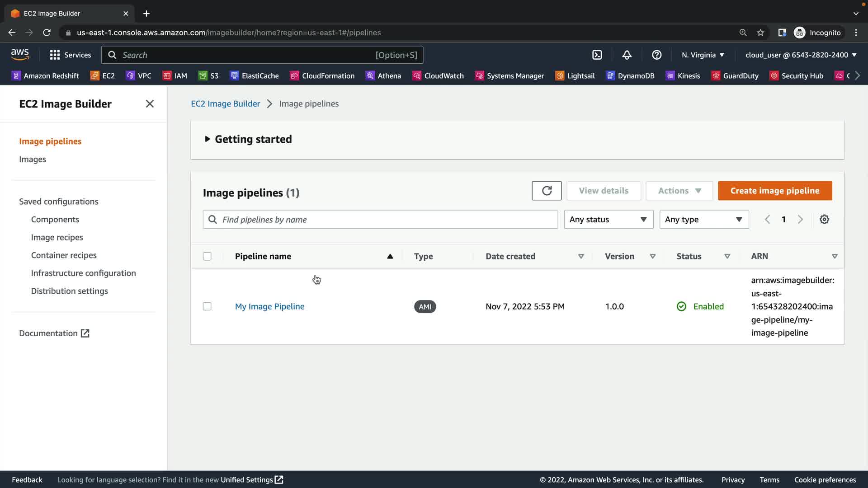Open the notifications bell icon
Viewport: 868px width, 488px height.
click(627, 55)
